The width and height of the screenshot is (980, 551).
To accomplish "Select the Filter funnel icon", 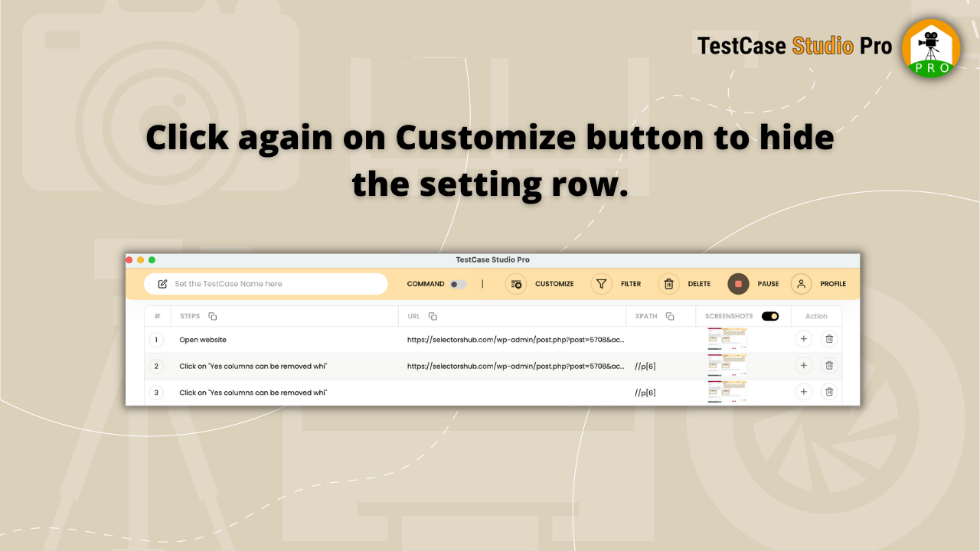I will pos(602,284).
